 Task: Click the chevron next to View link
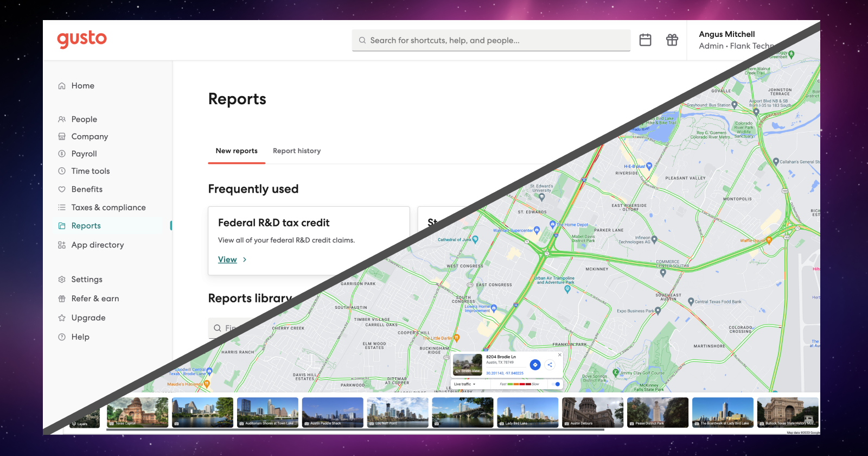coord(245,259)
